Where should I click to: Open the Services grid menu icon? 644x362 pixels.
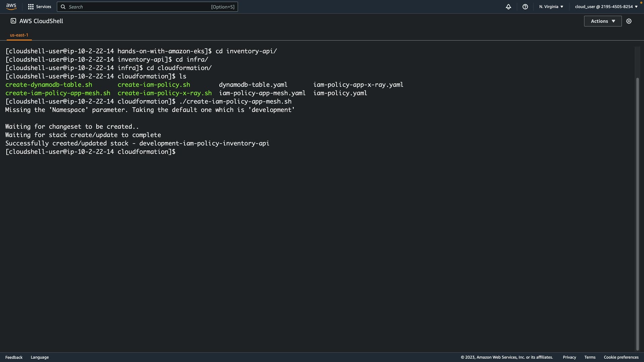point(31,7)
